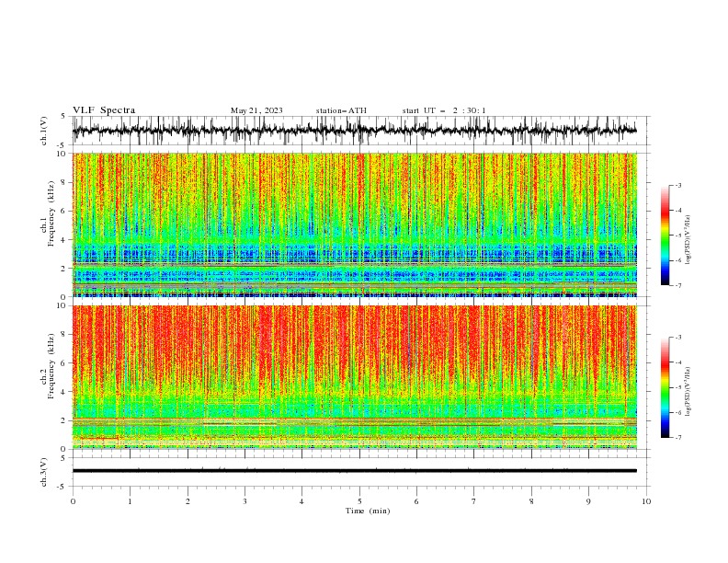Click the ch.2 color scale bar

[665, 387]
